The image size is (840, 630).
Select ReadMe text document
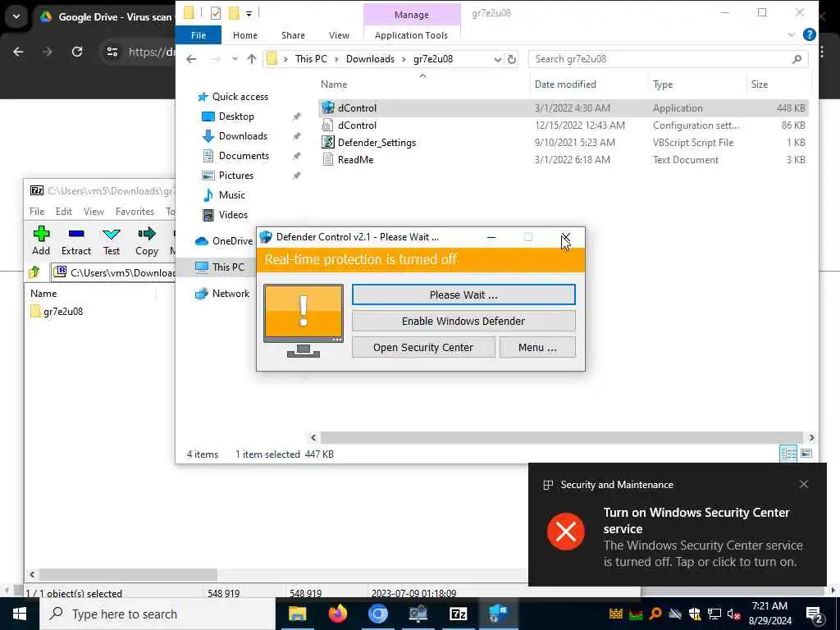563,160
